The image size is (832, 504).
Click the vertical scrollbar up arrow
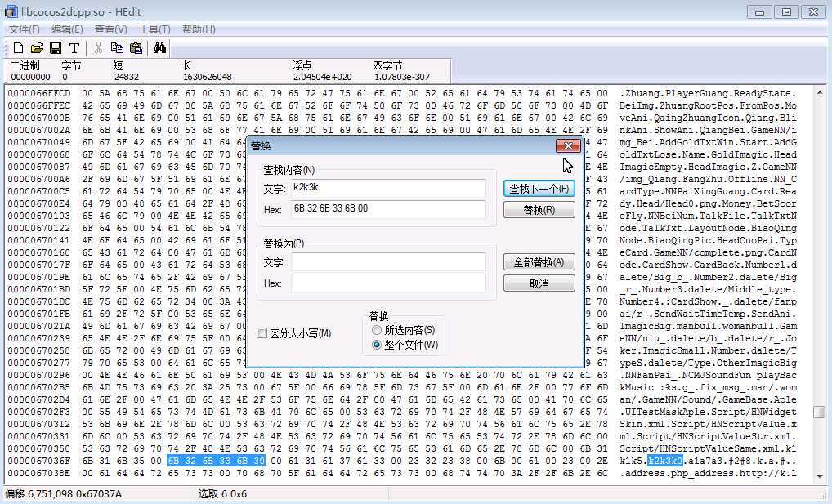pyautogui.click(x=819, y=92)
